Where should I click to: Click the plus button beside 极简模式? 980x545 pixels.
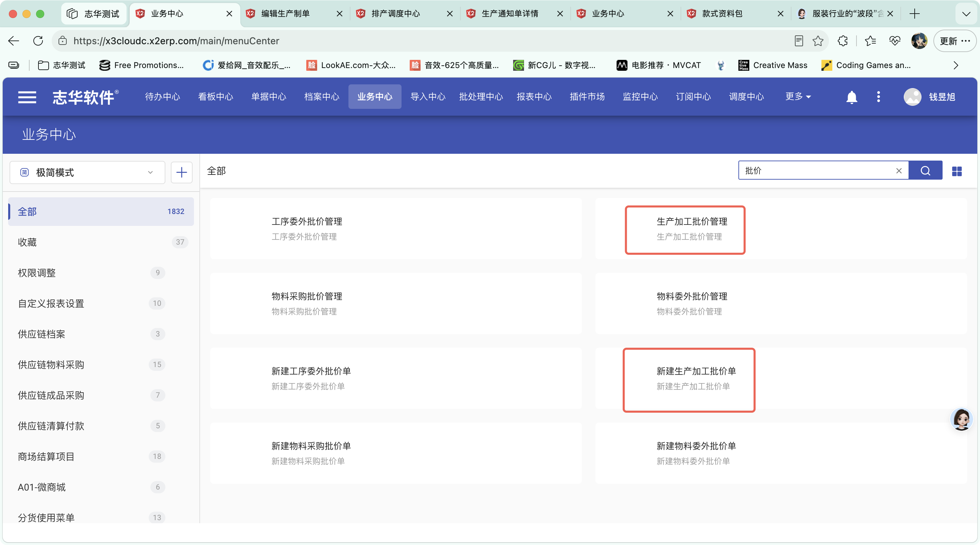(x=181, y=172)
